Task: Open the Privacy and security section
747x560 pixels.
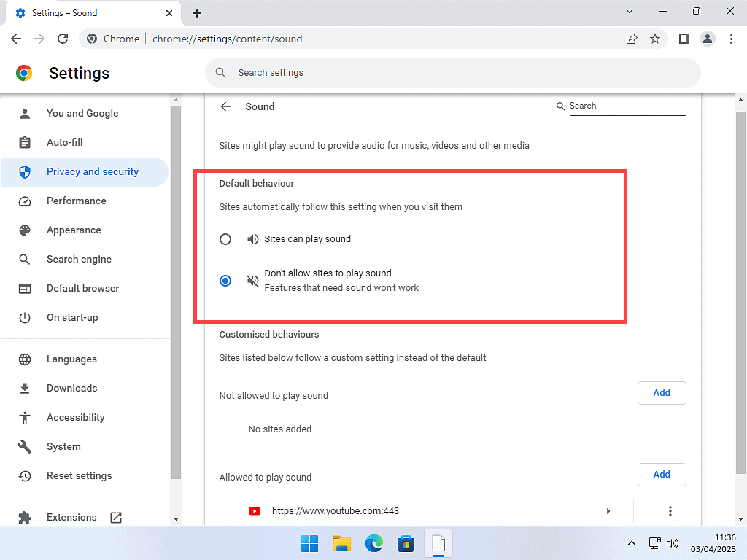Action: 92,171
